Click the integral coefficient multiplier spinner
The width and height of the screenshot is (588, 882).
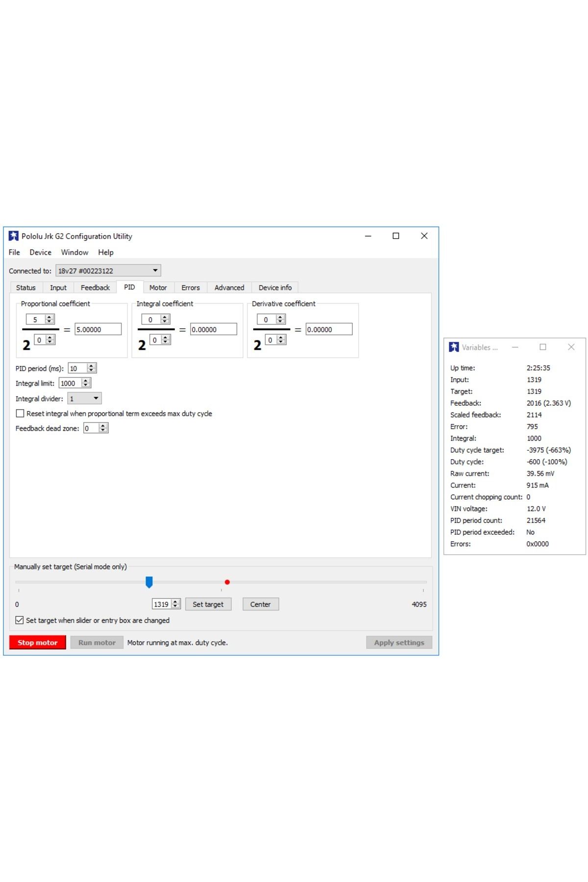[156, 319]
